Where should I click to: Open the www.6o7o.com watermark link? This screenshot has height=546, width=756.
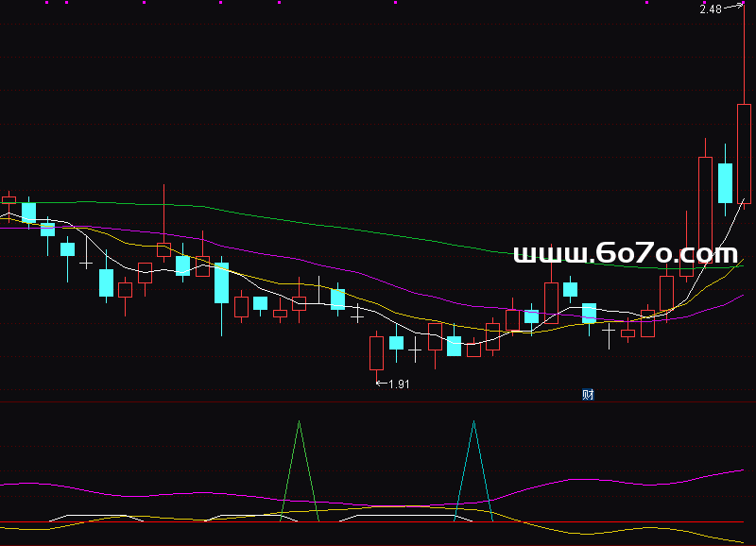click(x=625, y=253)
